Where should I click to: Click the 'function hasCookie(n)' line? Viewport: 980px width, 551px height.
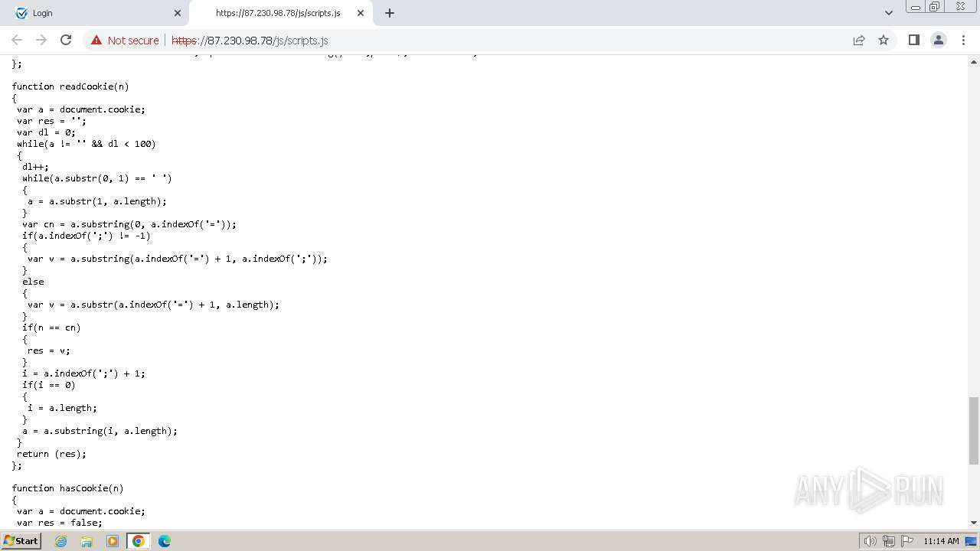pos(67,488)
